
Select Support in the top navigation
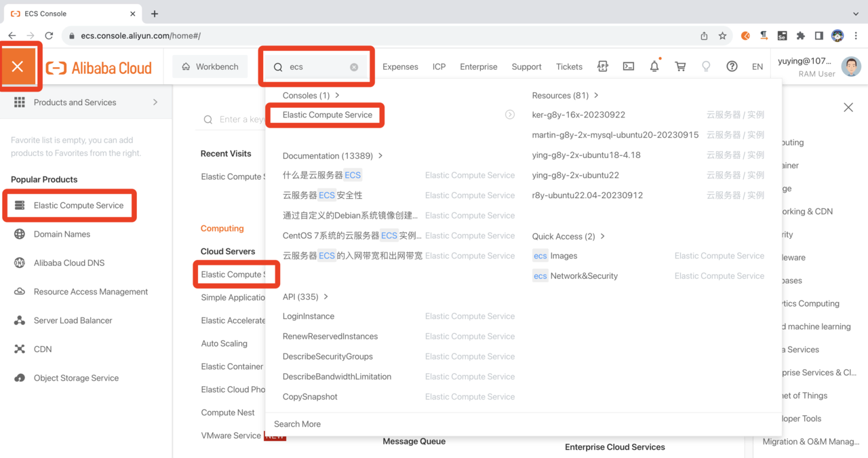pyautogui.click(x=526, y=66)
